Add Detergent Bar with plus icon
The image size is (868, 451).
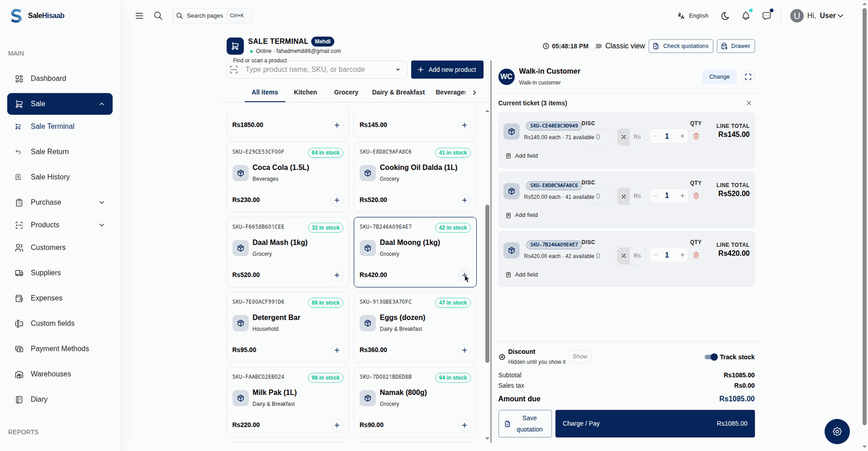tap(337, 350)
